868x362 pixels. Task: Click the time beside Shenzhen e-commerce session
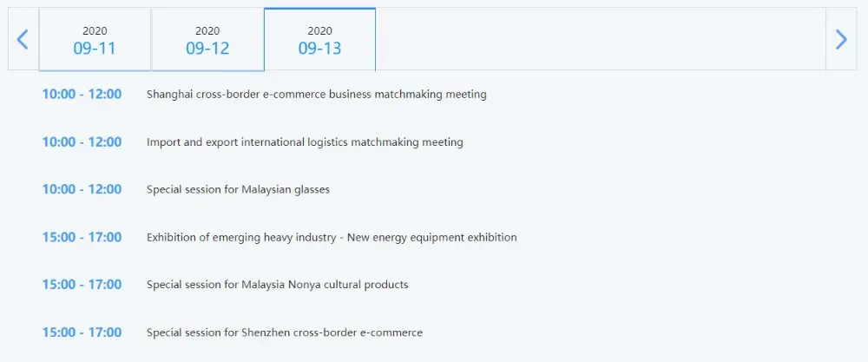click(x=82, y=332)
